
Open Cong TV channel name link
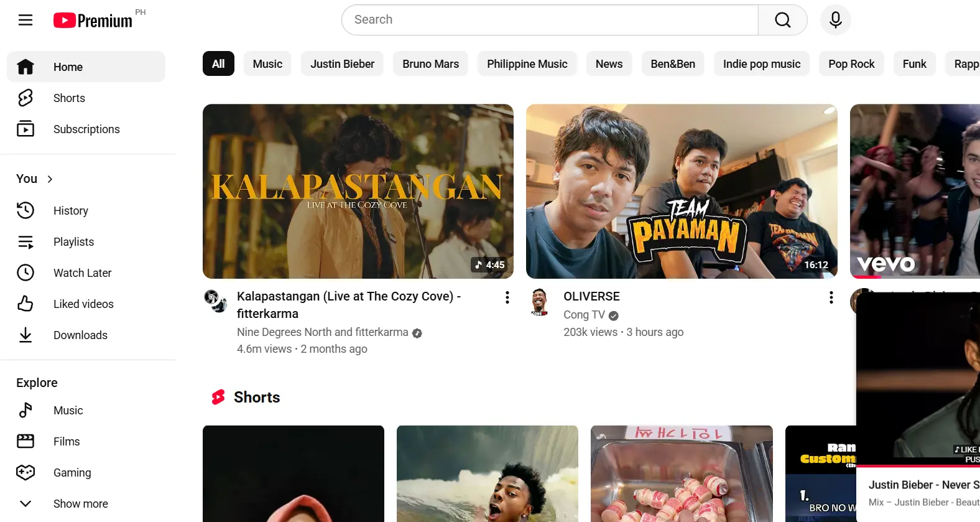point(584,315)
